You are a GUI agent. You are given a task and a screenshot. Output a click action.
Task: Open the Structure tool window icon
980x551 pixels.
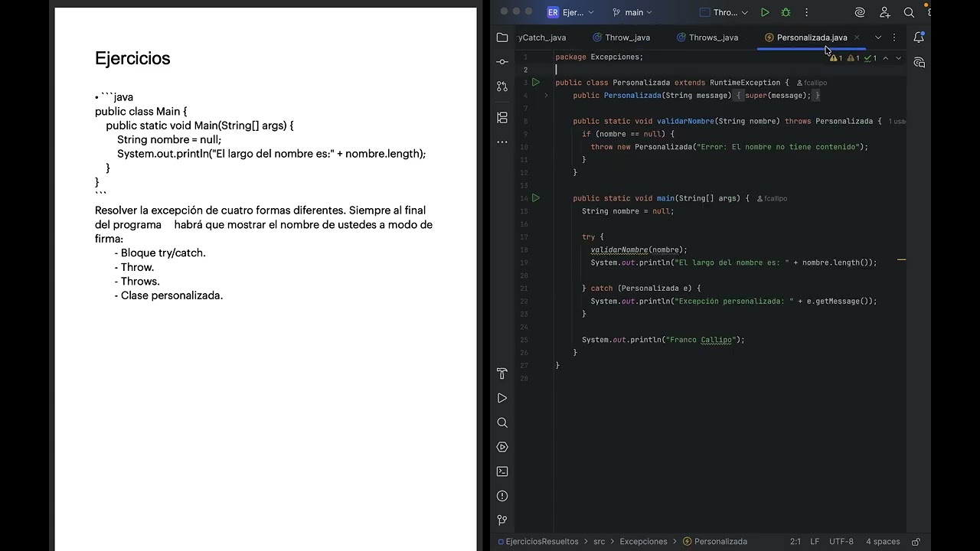click(502, 117)
